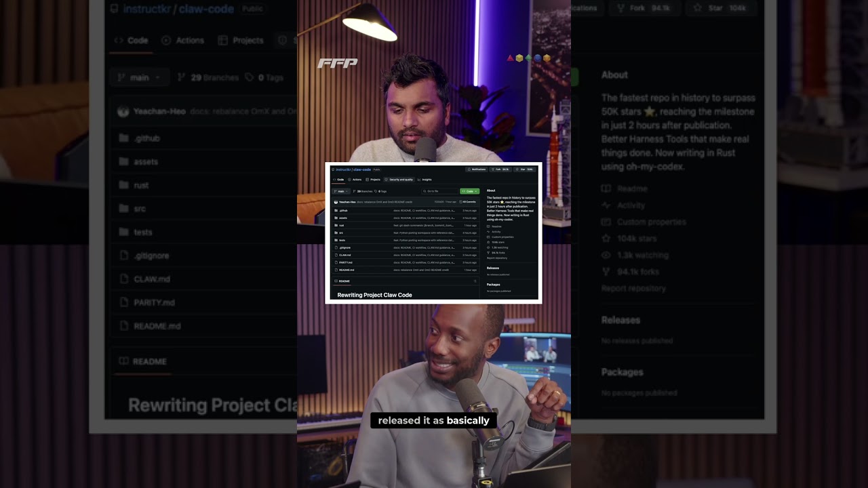Viewport: 868px width, 488px height.
Task: Click the book icon beside Readme in the enlarged About
Action: pos(606,188)
